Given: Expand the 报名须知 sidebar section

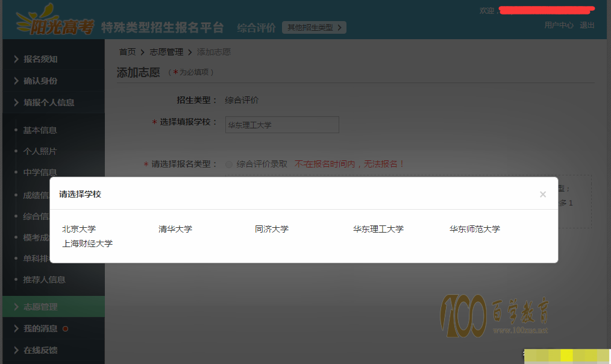Looking at the screenshot, I should tap(54, 59).
